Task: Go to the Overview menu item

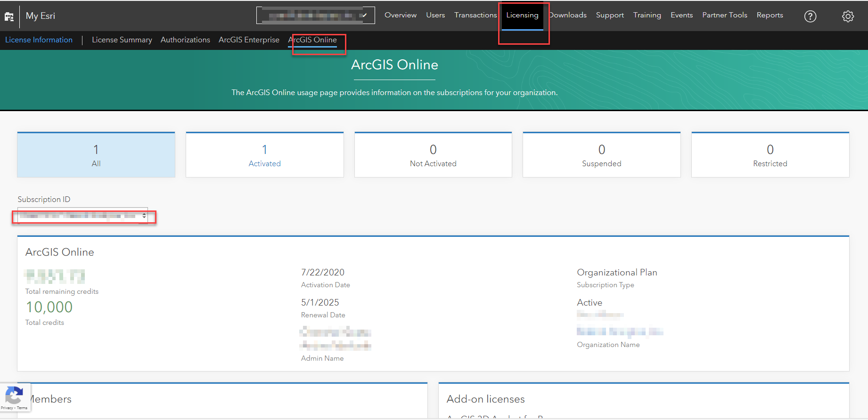Action: (x=401, y=15)
